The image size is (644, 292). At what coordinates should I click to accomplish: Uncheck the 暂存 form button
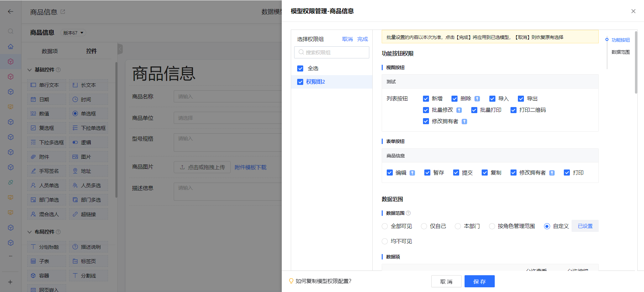pyautogui.click(x=427, y=173)
